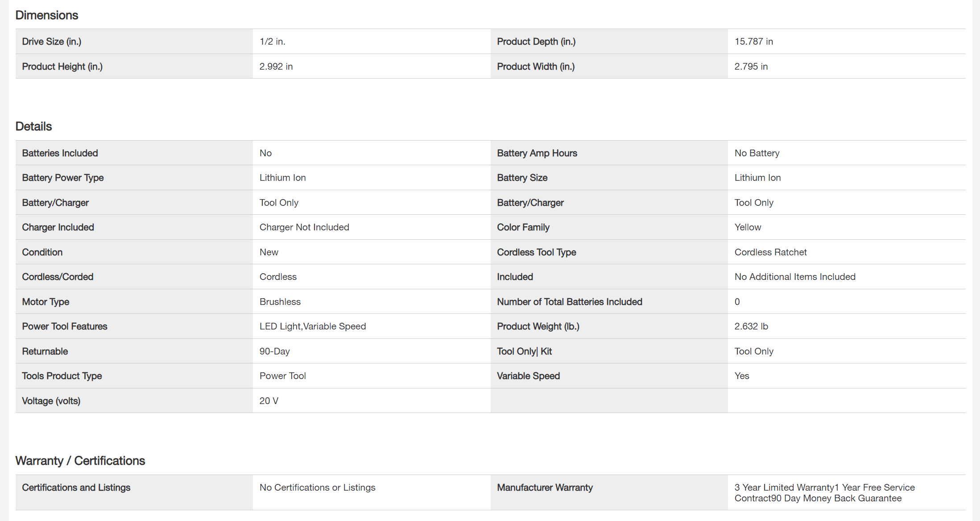Viewport: 980px width, 521px height.
Task: Click the Warranty / Certifications heading
Action: point(80,461)
